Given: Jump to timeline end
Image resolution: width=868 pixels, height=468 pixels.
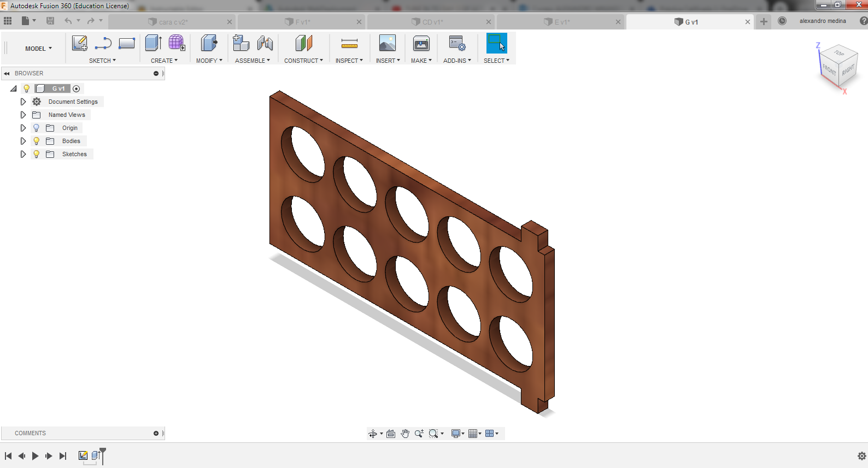Looking at the screenshot, I should [63, 456].
